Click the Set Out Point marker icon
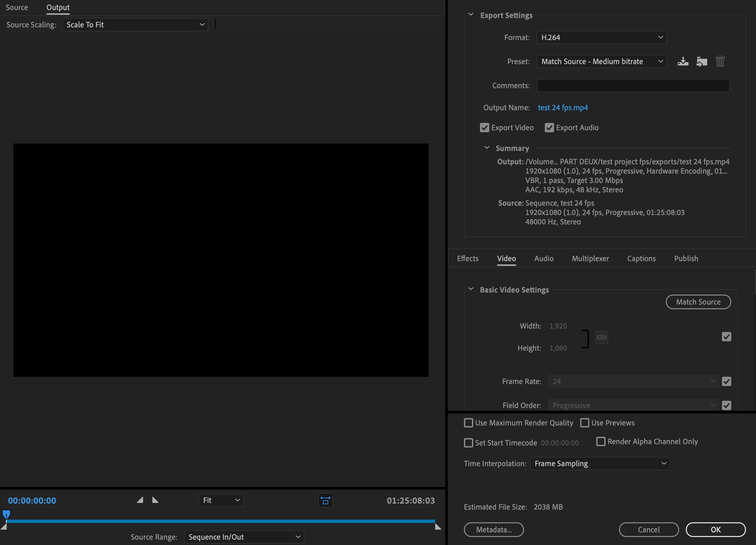Viewport: 756px width, 545px height. [155, 500]
